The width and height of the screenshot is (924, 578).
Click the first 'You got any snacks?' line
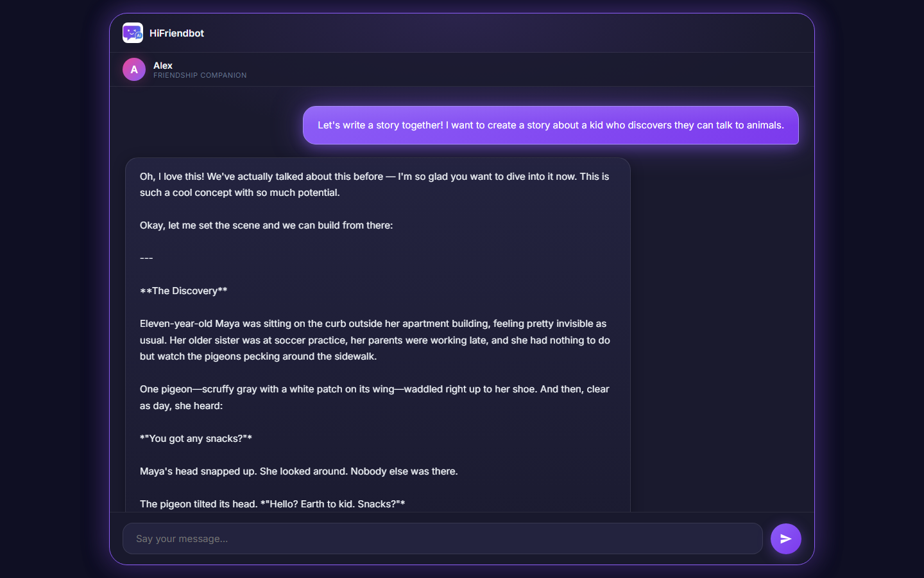196,439
